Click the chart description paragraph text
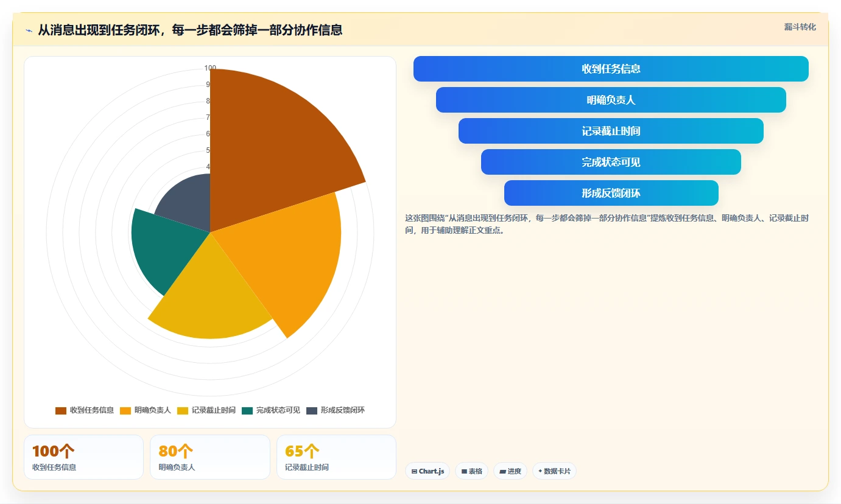This screenshot has width=841, height=504. [607, 224]
